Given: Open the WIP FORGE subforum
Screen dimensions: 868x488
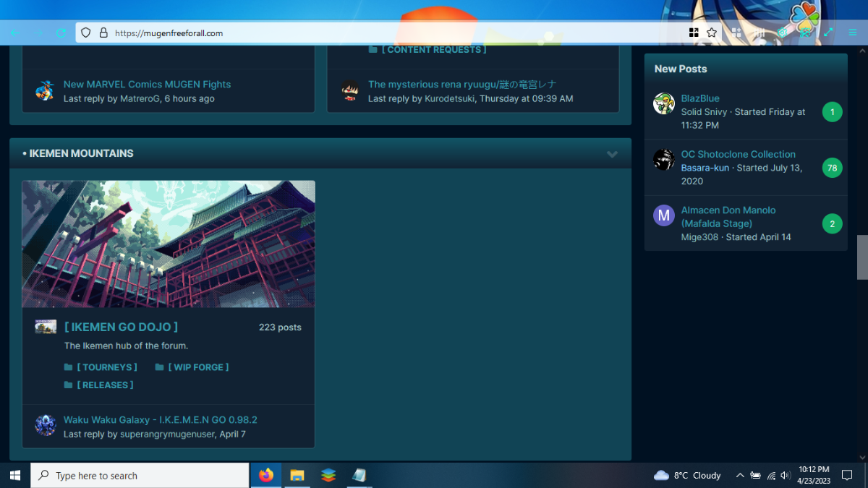Looking at the screenshot, I should pyautogui.click(x=198, y=367).
